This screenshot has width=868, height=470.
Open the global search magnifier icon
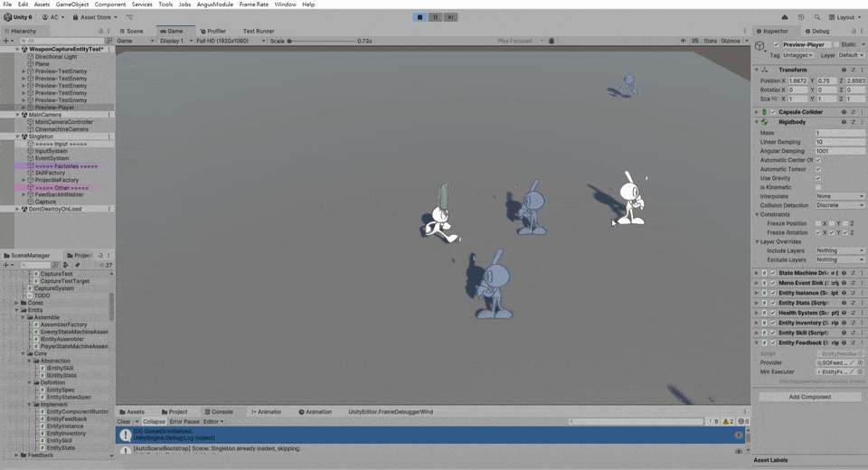click(x=817, y=17)
